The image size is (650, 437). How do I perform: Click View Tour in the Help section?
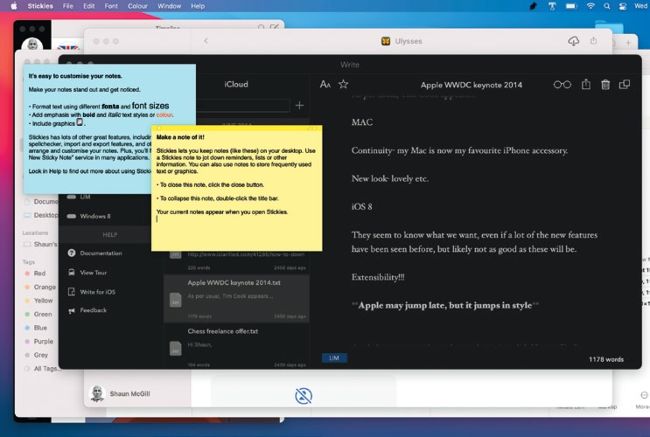point(93,272)
